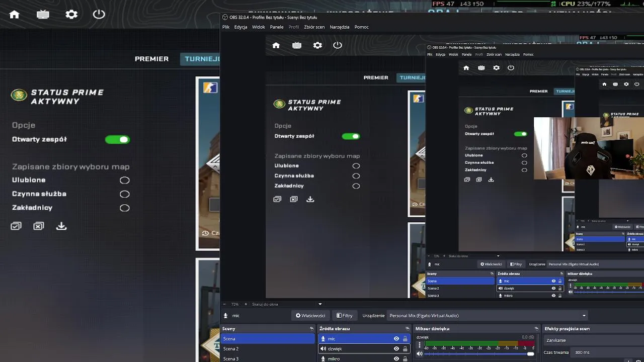The width and height of the screenshot is (644, 362).
Task: Pop out the Mikser dźwięku dock panel
Action: (x=537, y=329)
